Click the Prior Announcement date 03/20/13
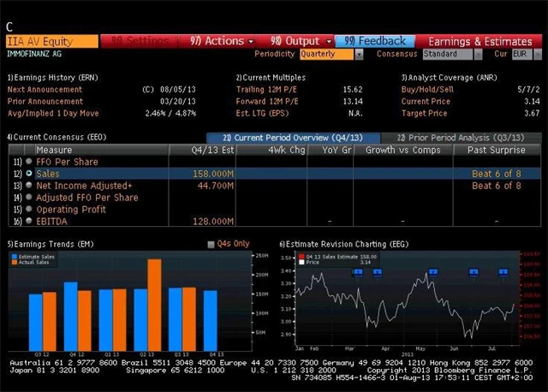The width and height of the screenshot is (548, 392). 177,101
